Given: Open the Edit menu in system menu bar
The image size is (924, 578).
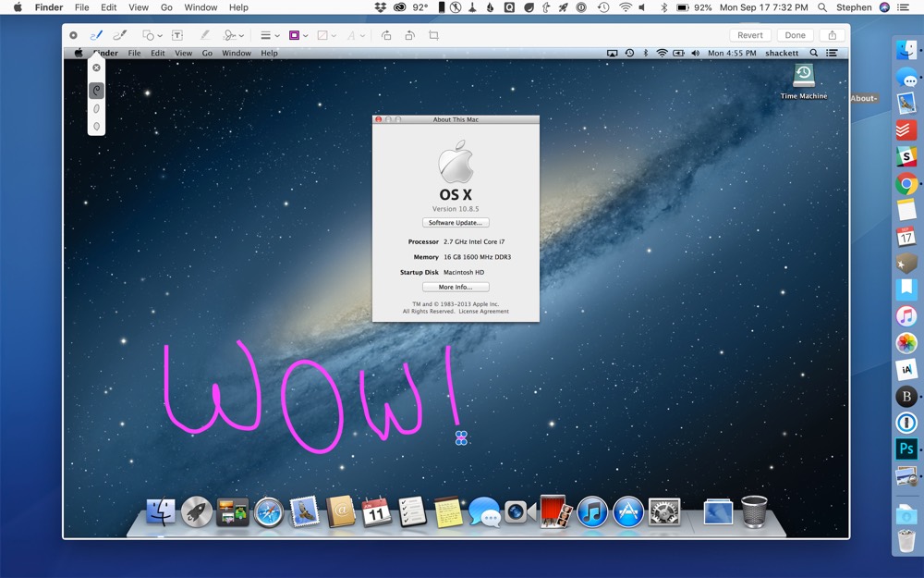Looking at the screenshot, I should [x=108, y=7].
